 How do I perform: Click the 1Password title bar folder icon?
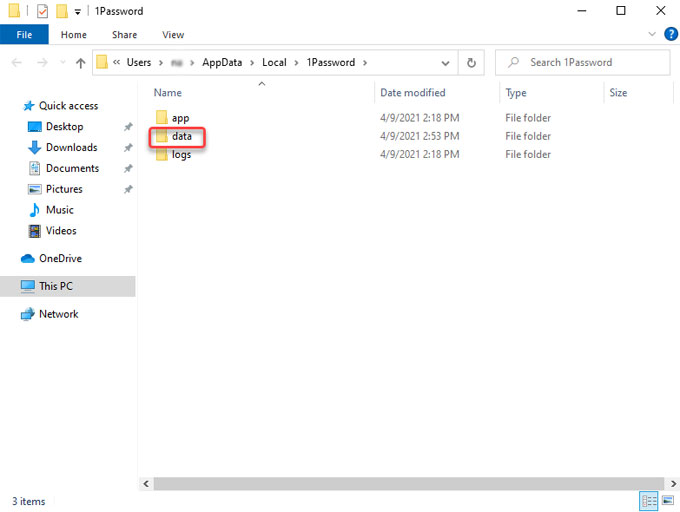click(14, 11)
